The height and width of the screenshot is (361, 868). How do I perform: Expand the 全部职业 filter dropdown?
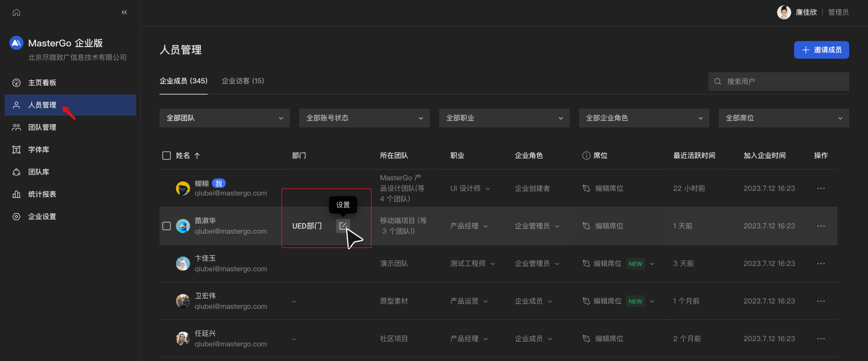[x=504, y=118]
